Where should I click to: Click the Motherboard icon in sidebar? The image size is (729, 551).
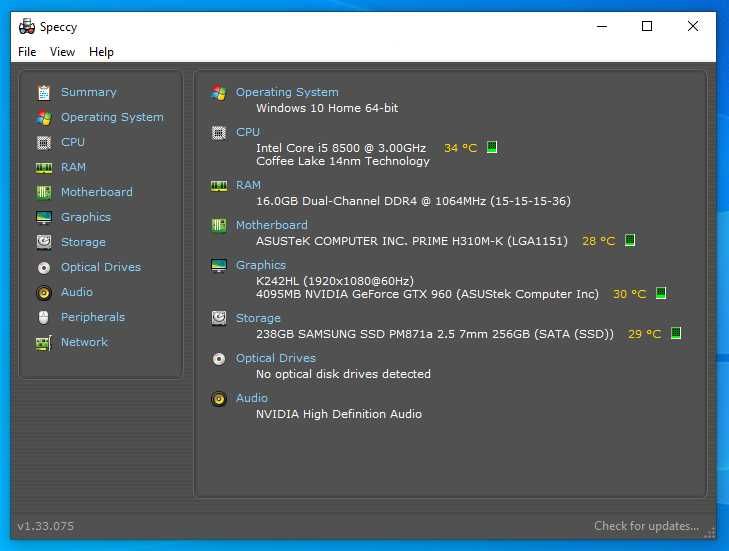[44, 193]
